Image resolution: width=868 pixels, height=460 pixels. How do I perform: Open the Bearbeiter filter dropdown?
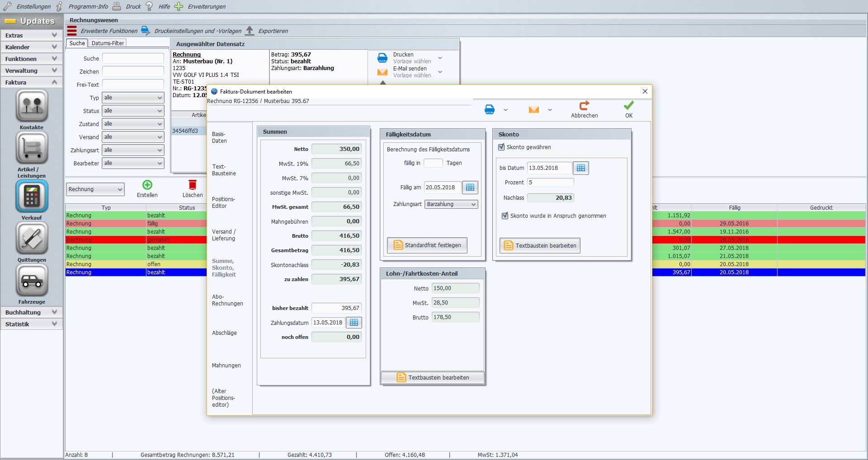coord(133,163)
